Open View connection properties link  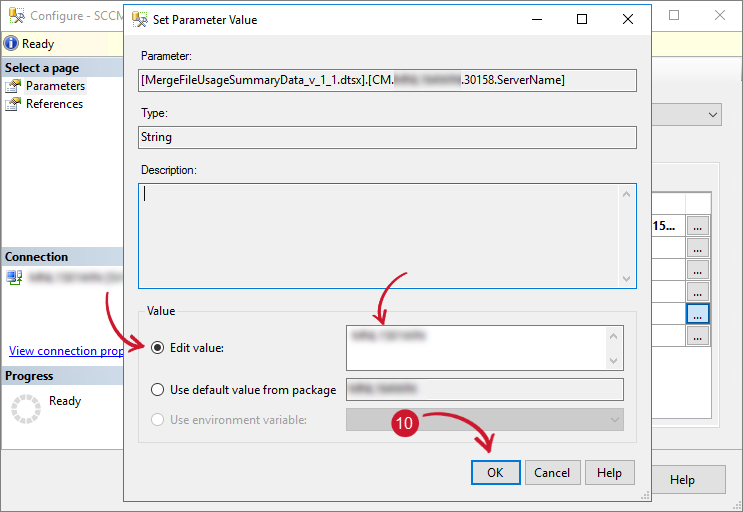click(66, 351)
